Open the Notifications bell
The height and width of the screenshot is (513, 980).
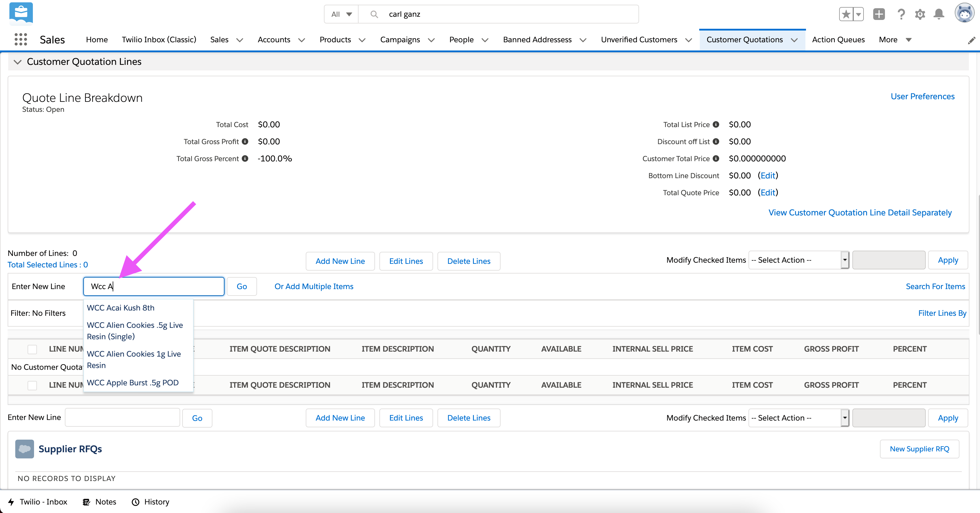pos(939,14)
